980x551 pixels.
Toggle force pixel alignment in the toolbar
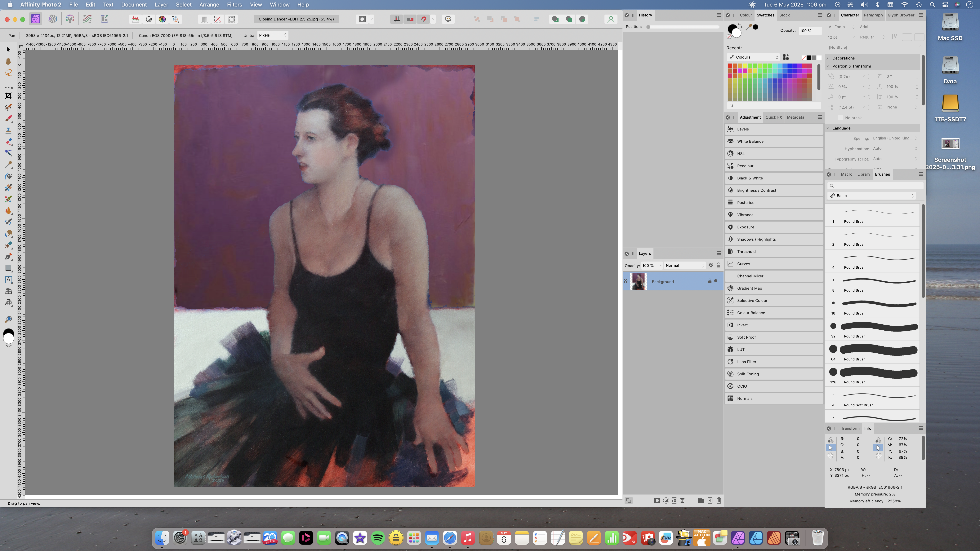pyautogui.click(x=397, y=19)
